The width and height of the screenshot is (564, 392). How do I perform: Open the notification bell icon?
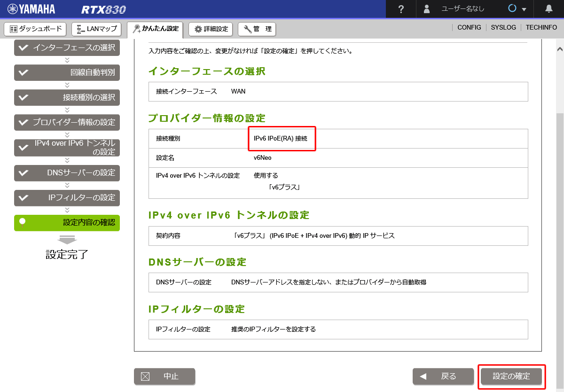click(x=549, y=9)
